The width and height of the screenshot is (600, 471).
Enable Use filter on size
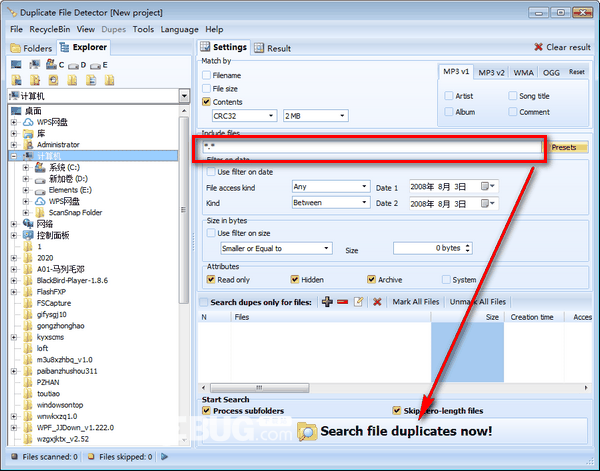211,233
